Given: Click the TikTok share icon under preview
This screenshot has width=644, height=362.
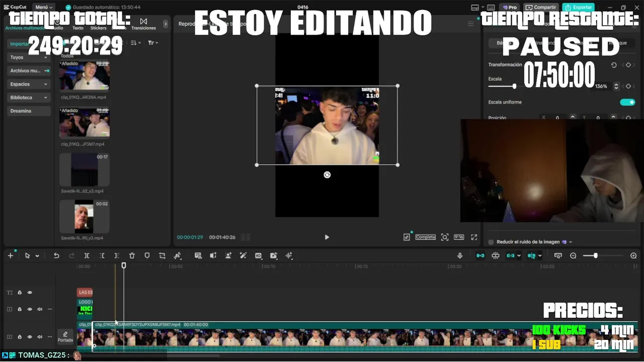Looking at the screenshot, I should [407, 237].
